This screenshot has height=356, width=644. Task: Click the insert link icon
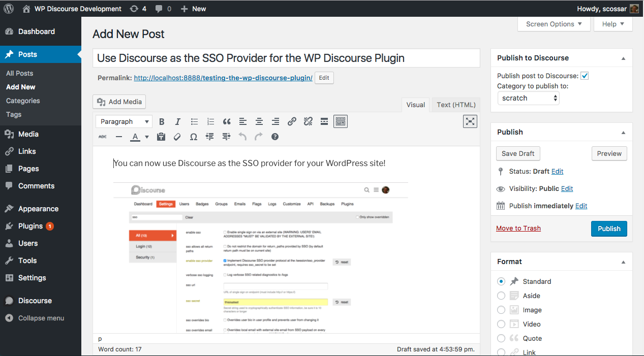(292, 121)
